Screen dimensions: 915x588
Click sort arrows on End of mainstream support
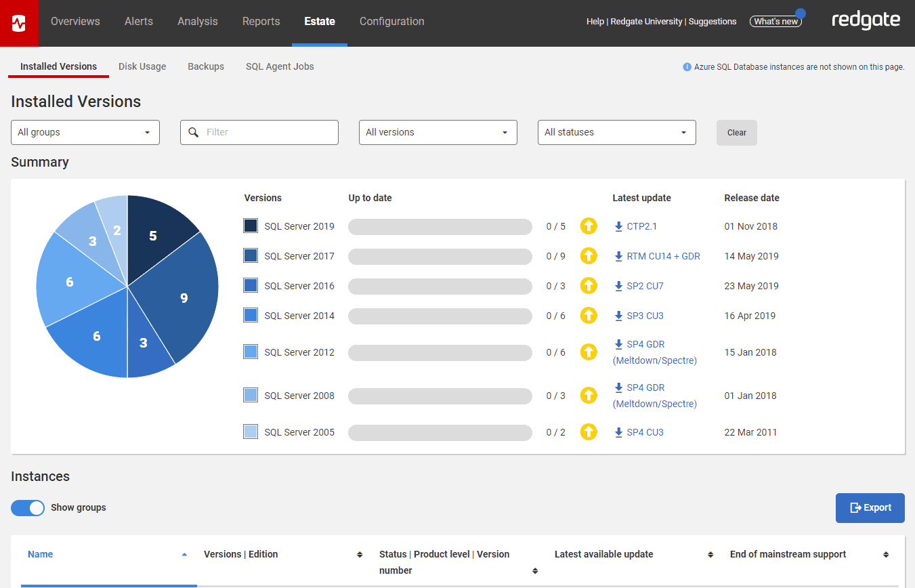coord(886,555)
